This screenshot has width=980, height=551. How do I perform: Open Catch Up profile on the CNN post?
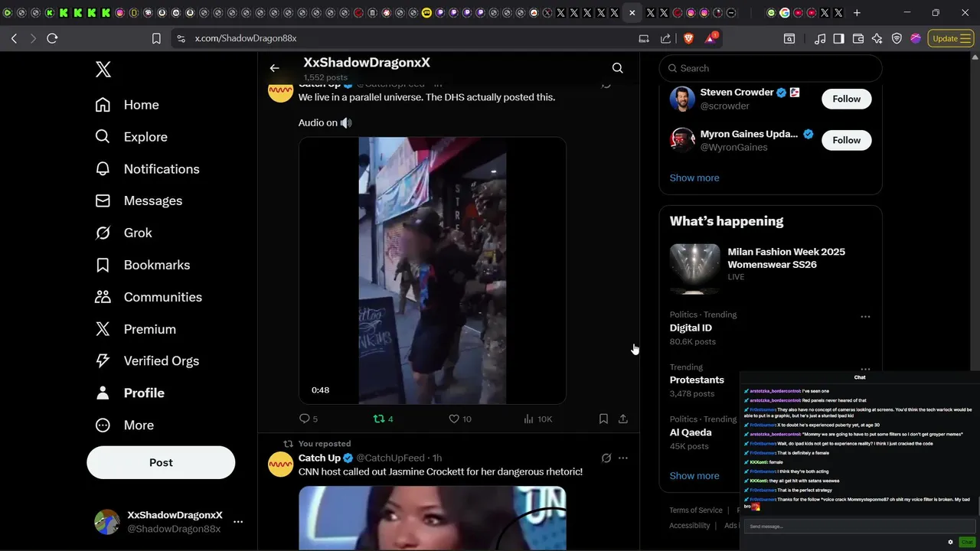[319, 458]
